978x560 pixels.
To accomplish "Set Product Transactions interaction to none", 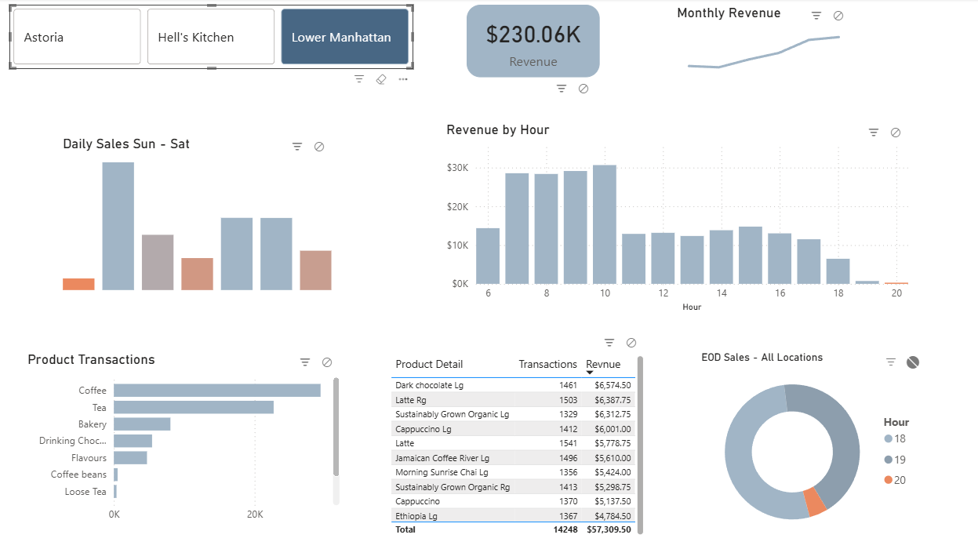I will tap(327, 362).
